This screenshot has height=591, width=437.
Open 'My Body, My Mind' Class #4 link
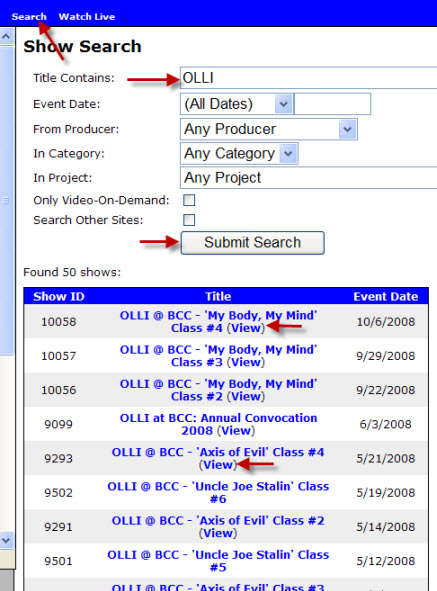tap(218, 322)
